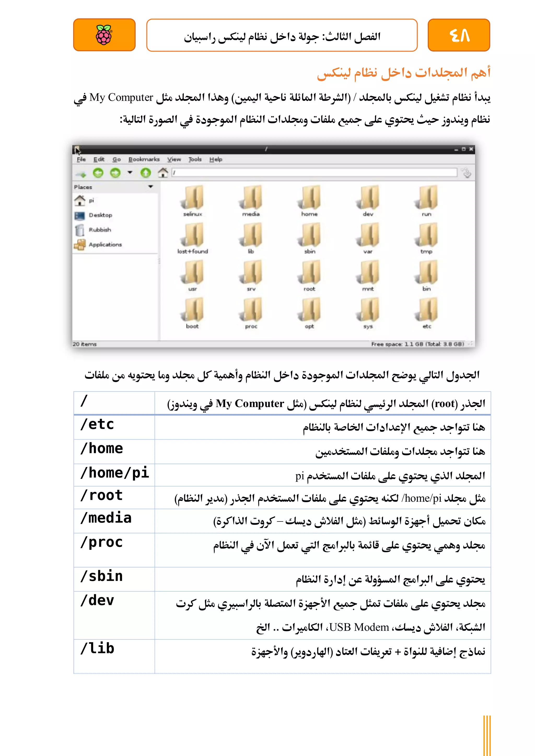
Task: Click the /proc table cell
Action: click(114, 550)
